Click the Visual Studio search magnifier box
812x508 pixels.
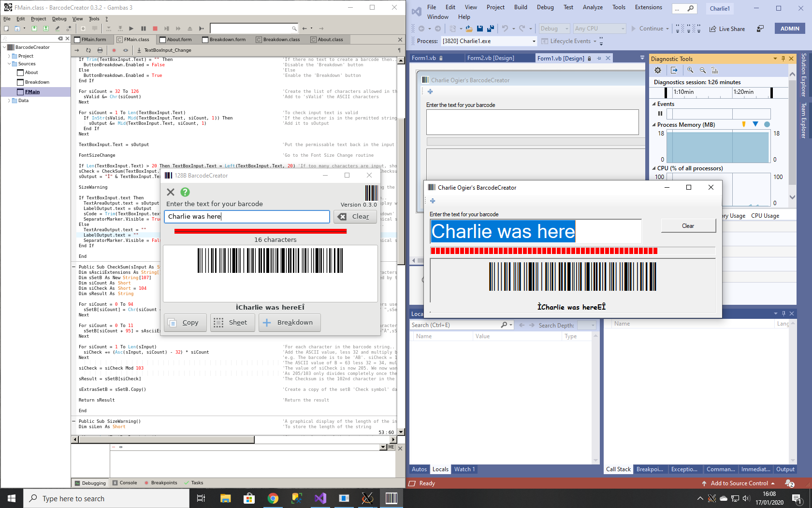click(684, 8)
